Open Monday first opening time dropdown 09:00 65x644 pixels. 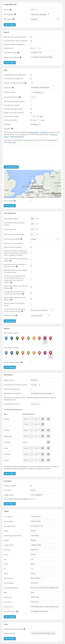27,419
